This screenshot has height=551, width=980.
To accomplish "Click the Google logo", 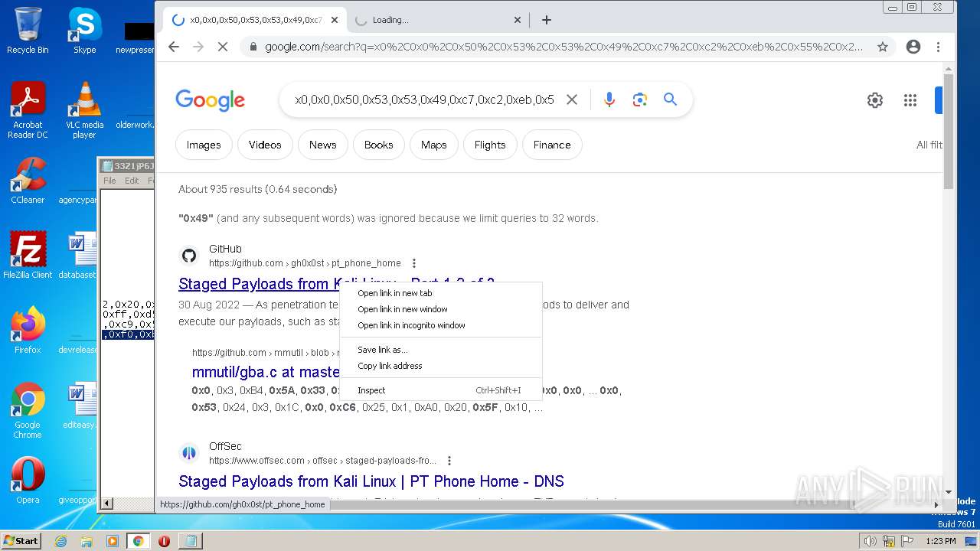I will pos(210,100).
